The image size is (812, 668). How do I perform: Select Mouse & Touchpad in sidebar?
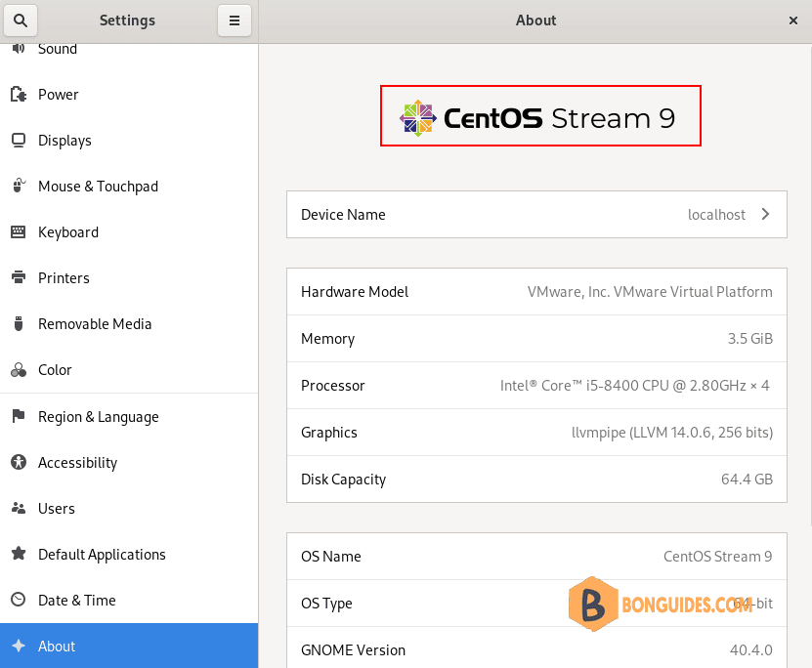pyautogui.click(x=129, y=187)
